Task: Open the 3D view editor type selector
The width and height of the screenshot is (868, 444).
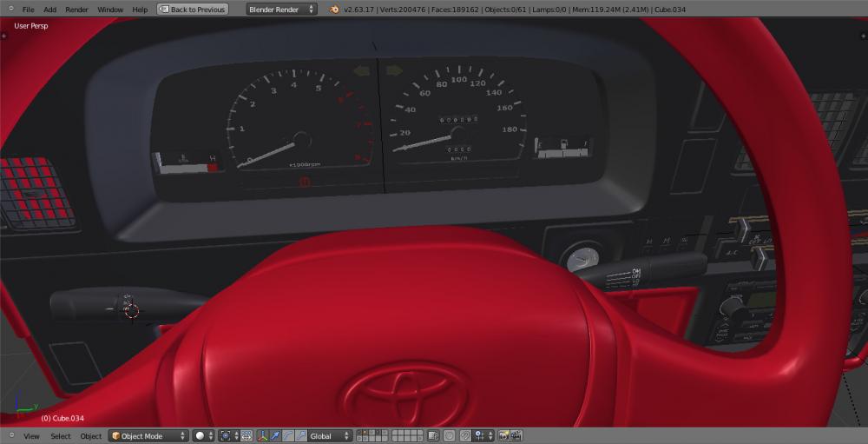Action: point(11,436)
